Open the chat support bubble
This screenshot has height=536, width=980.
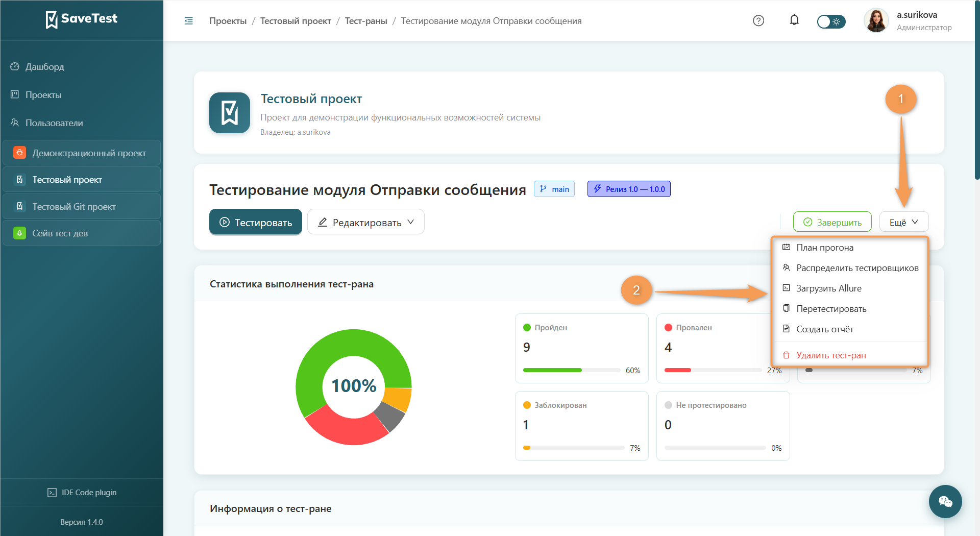(x=945, y=502)
